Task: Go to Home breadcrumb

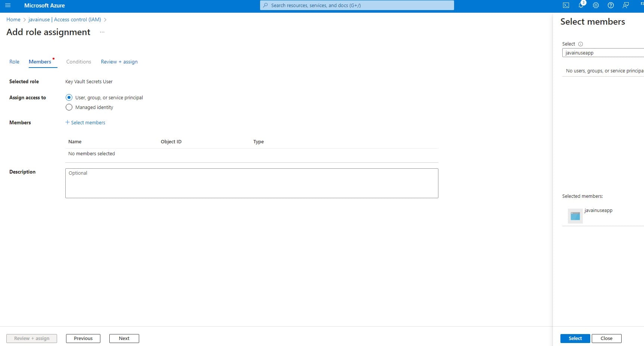Action: [x=13, y=19]
